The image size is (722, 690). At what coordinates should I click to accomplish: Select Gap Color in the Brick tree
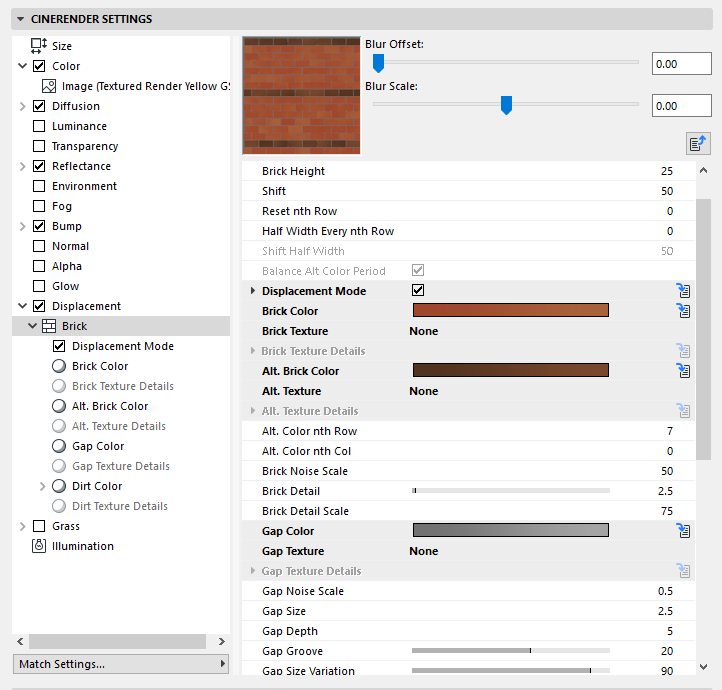98,446
